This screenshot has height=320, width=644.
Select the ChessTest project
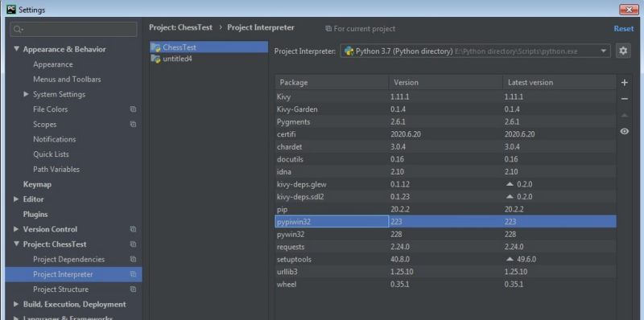tap(208, 47)
